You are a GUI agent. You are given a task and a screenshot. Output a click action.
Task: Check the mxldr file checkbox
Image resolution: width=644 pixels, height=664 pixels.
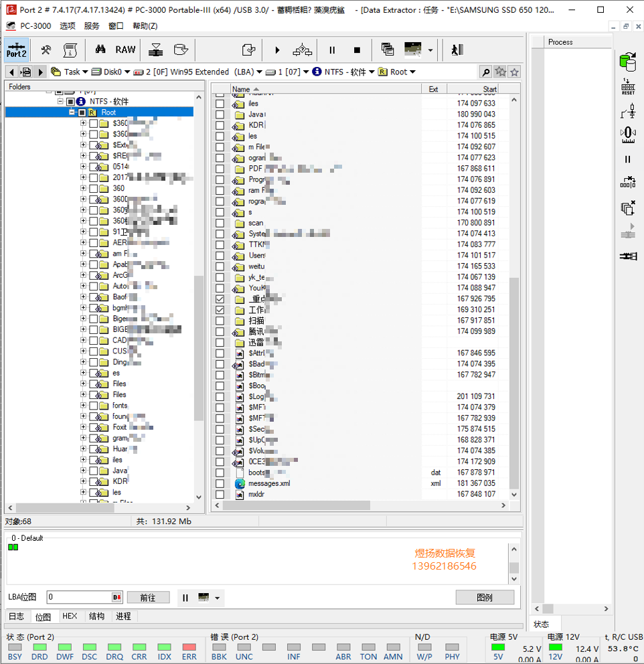(220, 494)
